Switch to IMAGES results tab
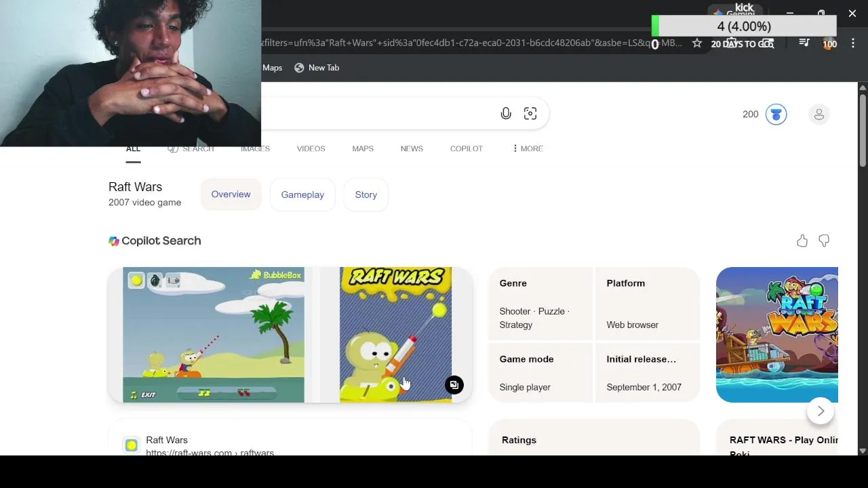 [255, 148]
